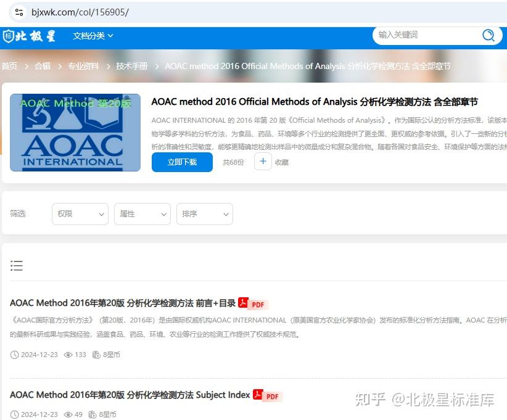
Task: Click the magnifier search icon
Action: pyautogui.click(x=488, y=36)
